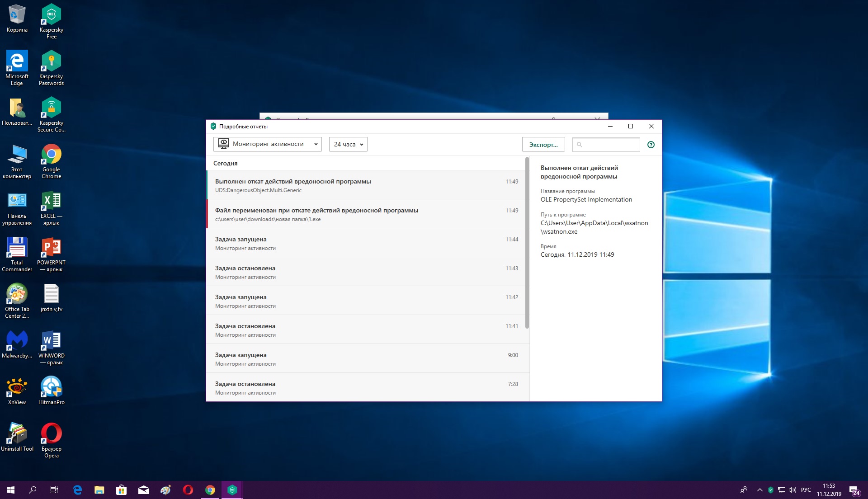Show hidden system tray icons chevron
This screenshot has width=868, height=499.
(x=759, y=490)
